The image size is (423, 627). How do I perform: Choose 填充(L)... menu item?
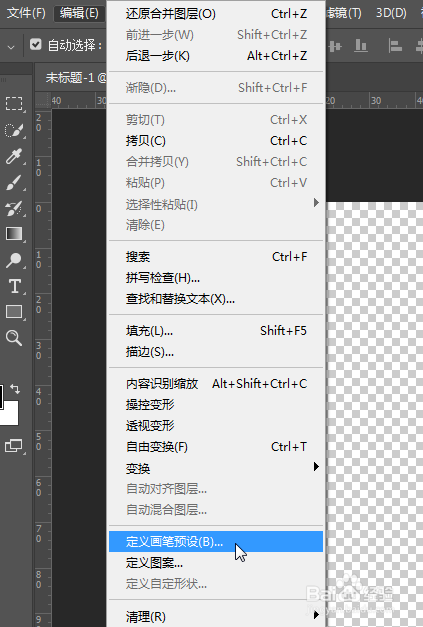[216, 331]
